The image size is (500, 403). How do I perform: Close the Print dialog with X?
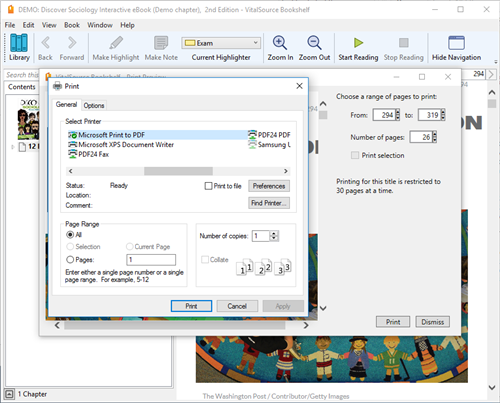pos(299,86)
